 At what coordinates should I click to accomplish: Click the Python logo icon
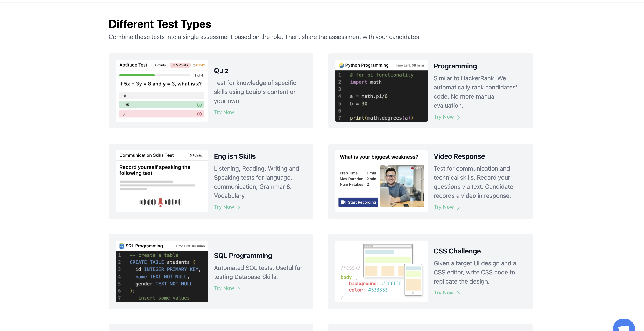[x=341, y=65]
